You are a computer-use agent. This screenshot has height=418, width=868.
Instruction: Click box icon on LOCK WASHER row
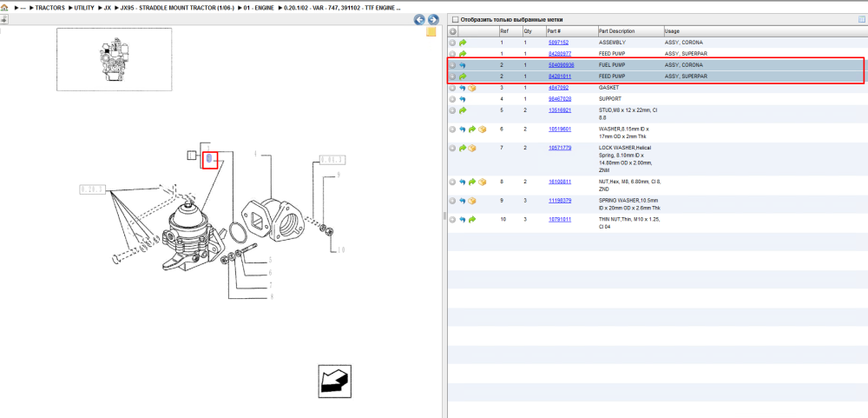click(472, 148)
